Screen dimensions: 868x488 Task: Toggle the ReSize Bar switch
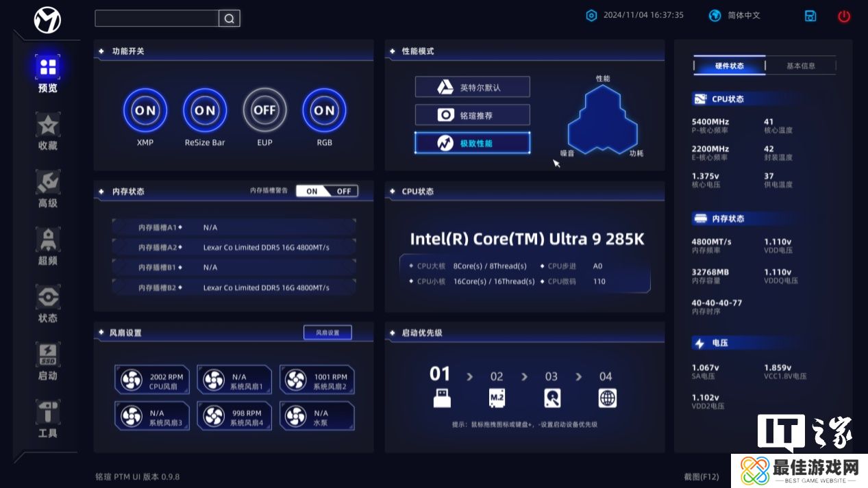pyautogui.click(x=205, y=110)
